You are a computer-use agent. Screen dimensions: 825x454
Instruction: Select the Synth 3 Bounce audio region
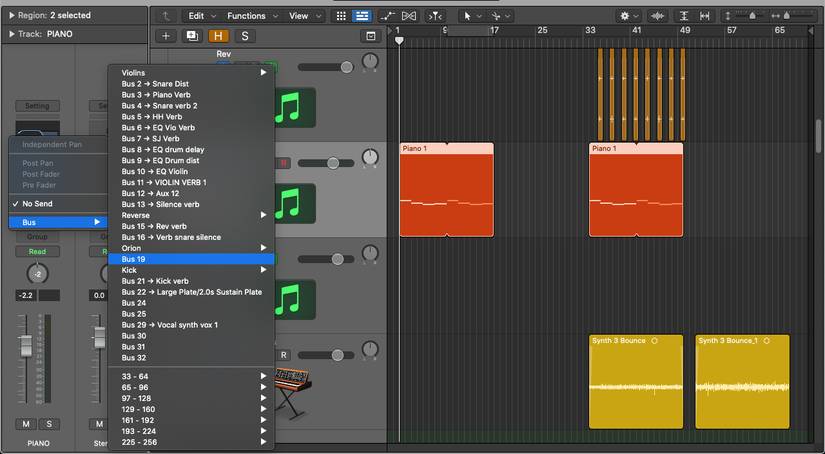[636, 382]
